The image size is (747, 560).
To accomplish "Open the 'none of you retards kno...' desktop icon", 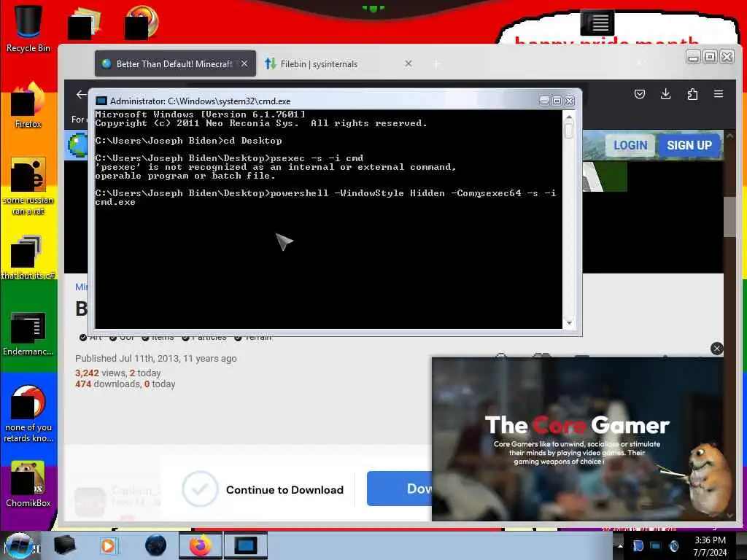I will 28,414.
